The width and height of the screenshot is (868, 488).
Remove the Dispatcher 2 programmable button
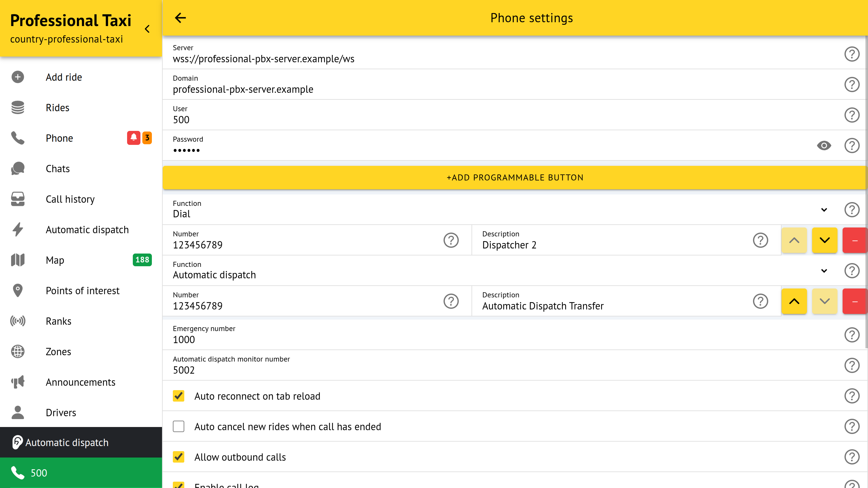tap(855, 240)
